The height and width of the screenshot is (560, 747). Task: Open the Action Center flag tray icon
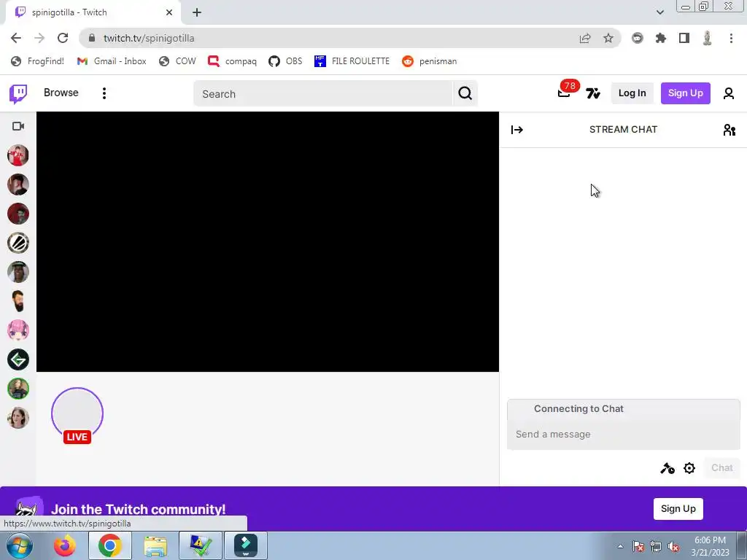tap(638, 546)
